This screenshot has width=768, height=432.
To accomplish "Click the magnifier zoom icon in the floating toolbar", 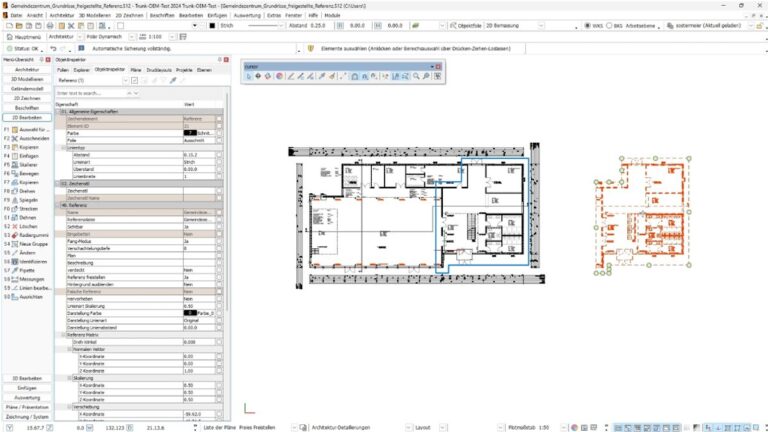I will pos(416,76).
